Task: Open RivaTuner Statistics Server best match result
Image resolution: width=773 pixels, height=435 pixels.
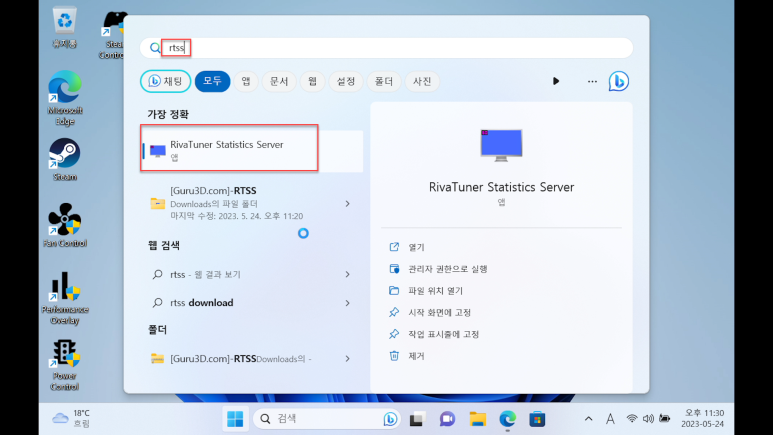Action: [252, 151]
